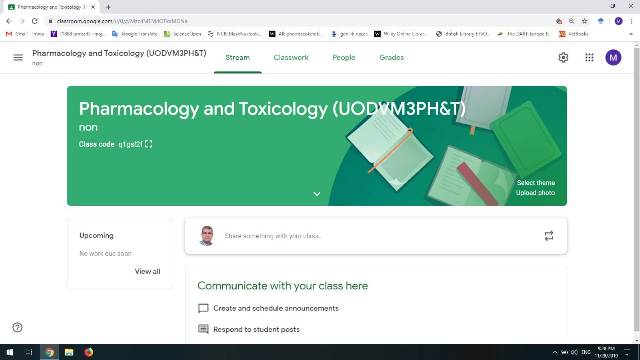Open the purple M account avatar
Screen dimensions: 640x360
613,58
